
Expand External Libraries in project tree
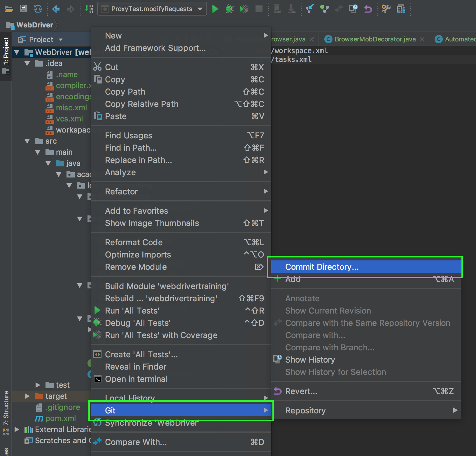[x=17, y=429]
